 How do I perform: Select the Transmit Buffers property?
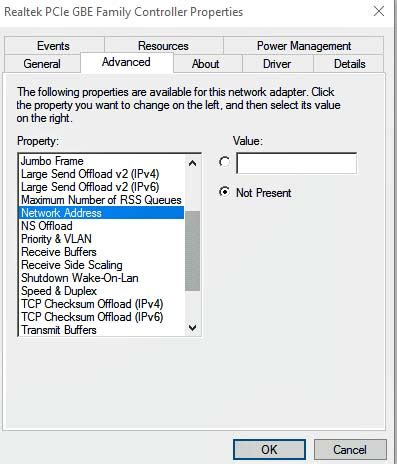click(101, 330)
